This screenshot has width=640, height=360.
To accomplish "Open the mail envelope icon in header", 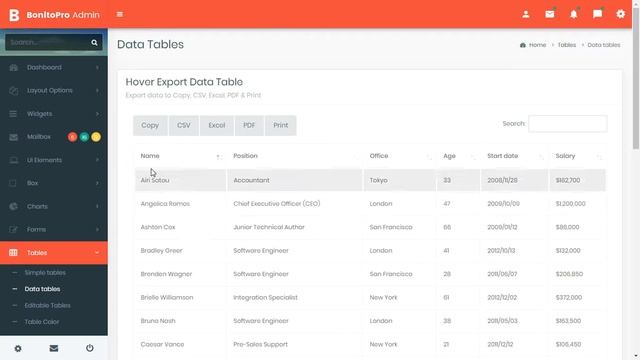I will [x=550, y=14].
